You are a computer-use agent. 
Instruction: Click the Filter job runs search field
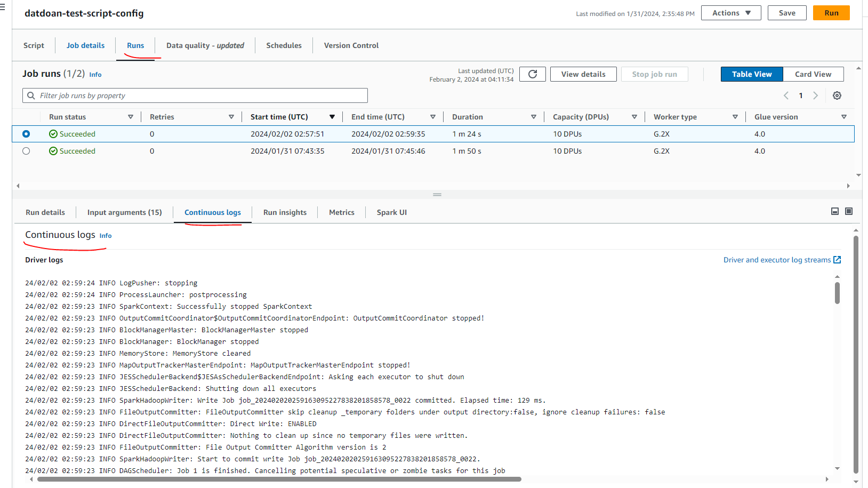pos(195,95)
